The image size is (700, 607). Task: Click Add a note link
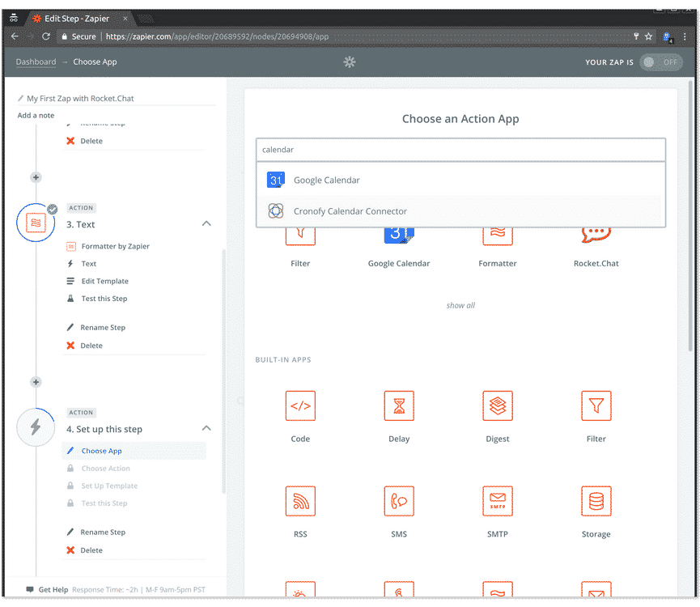coord(36,115)
